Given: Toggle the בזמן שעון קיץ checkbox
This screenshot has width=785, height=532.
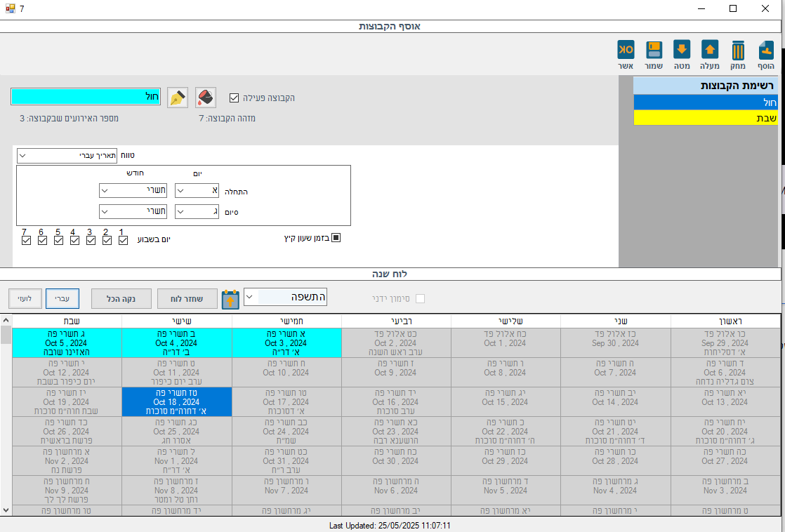Looking at the screenshot, I should tap(336, 238).
